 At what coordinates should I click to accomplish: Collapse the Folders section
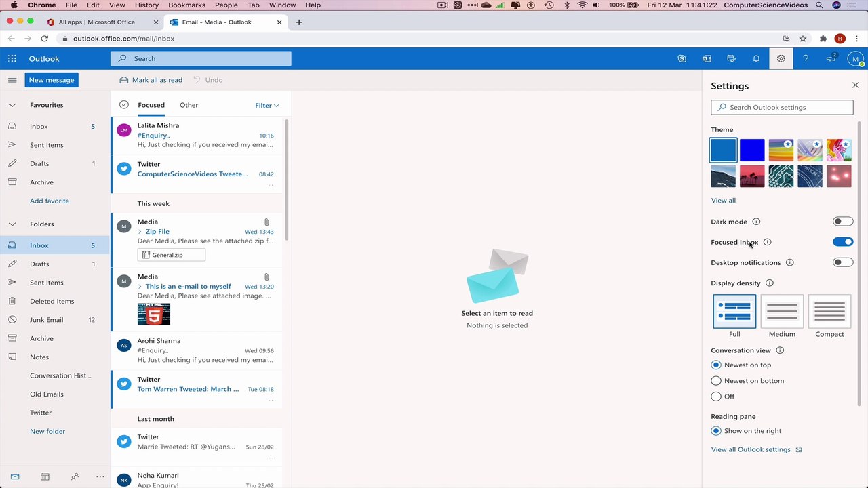(x=12, y=224)
